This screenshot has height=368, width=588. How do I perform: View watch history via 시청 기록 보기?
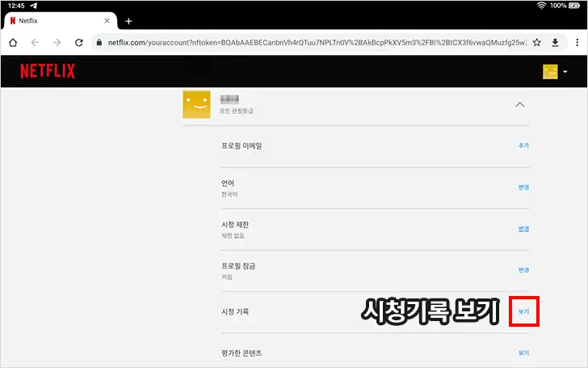coord(523,311)
